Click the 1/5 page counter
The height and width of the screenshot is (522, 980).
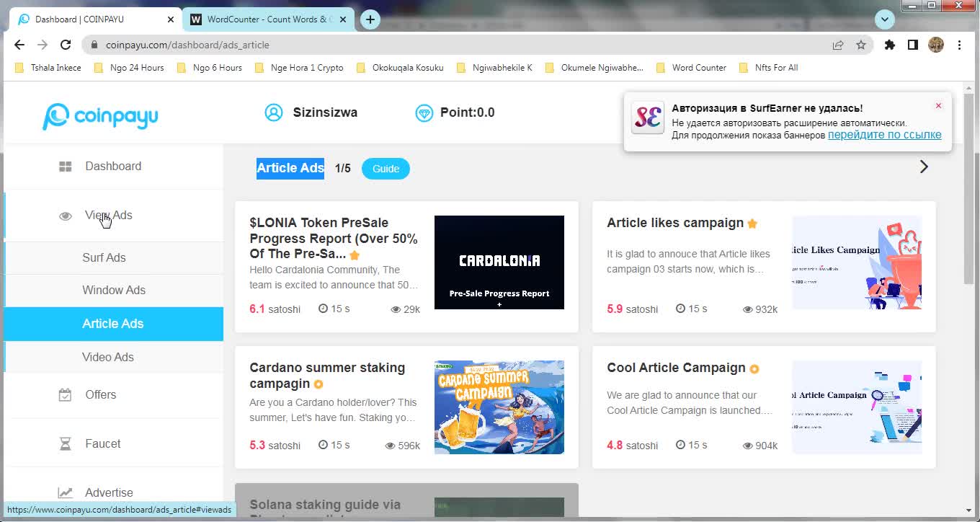(343, 169)
